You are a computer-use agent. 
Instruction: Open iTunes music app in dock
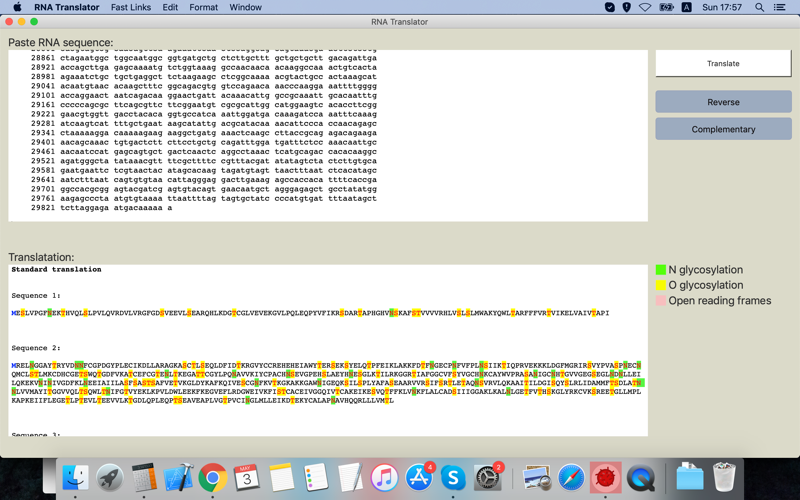[385, 478]
